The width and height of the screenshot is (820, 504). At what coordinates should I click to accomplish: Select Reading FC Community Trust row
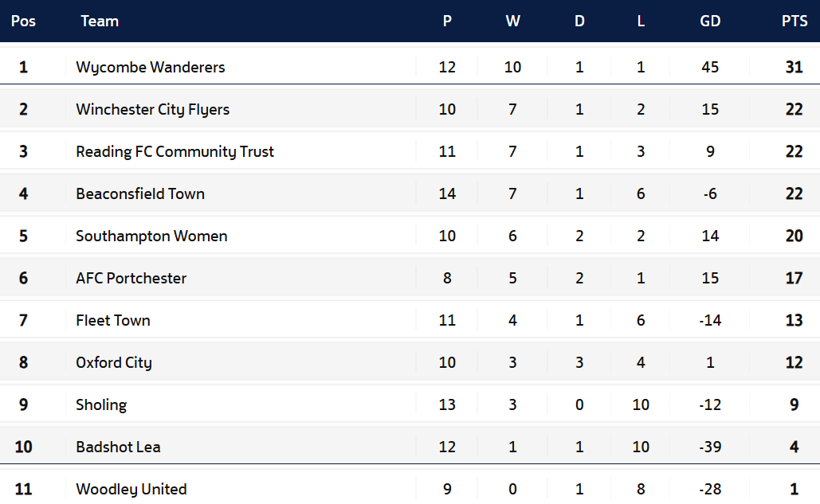click(x=175, y=151)
